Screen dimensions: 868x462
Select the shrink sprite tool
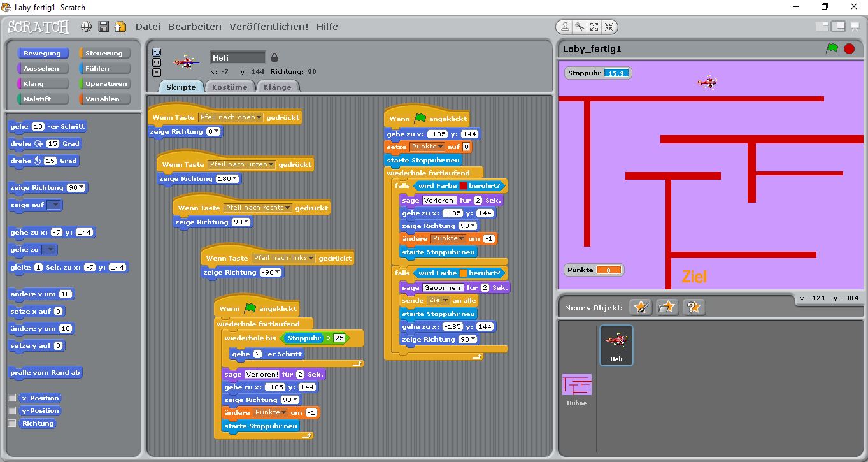(x=609, y=27)
